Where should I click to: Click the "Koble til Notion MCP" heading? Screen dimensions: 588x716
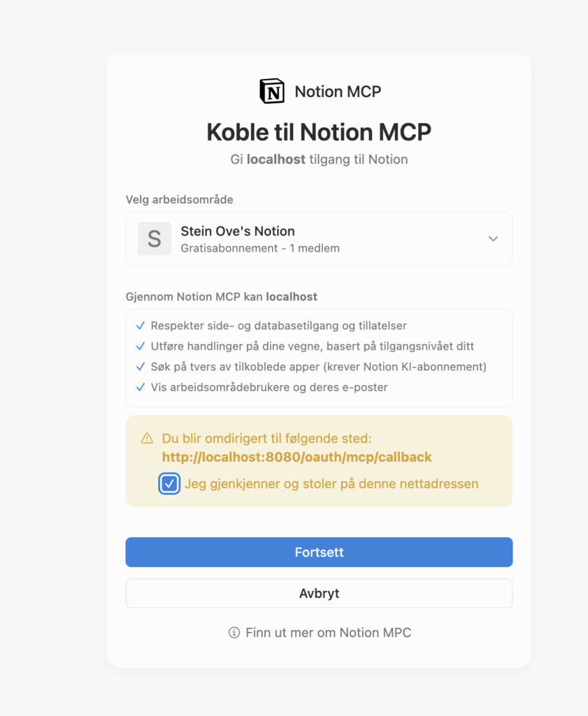(x=319, y=131)
